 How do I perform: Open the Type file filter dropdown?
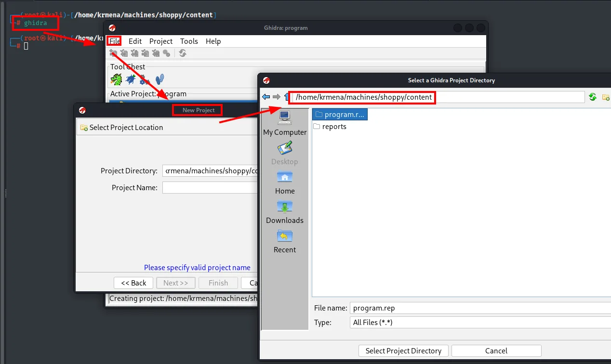pyautogui.click(x=480, y=323)
